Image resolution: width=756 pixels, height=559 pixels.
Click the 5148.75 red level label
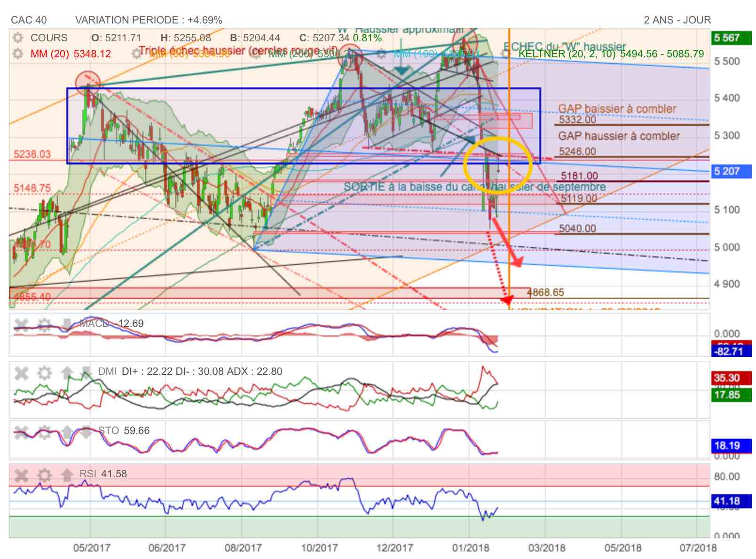32,188
